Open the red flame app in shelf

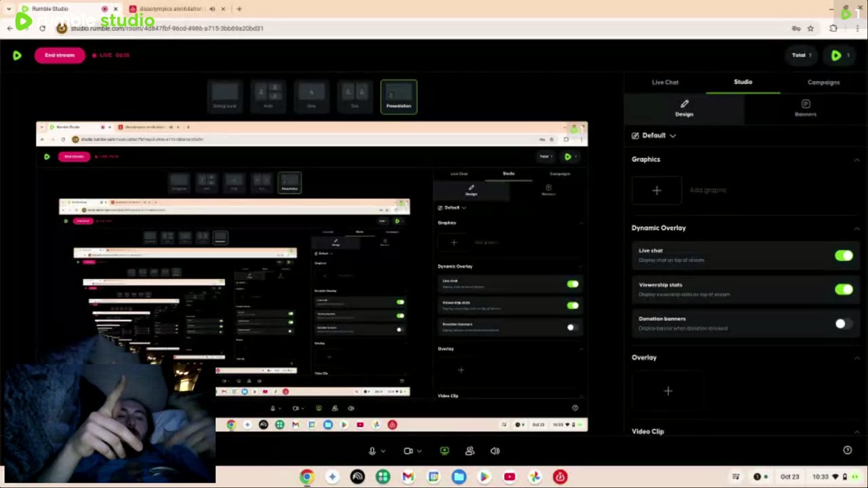point(560,476)
